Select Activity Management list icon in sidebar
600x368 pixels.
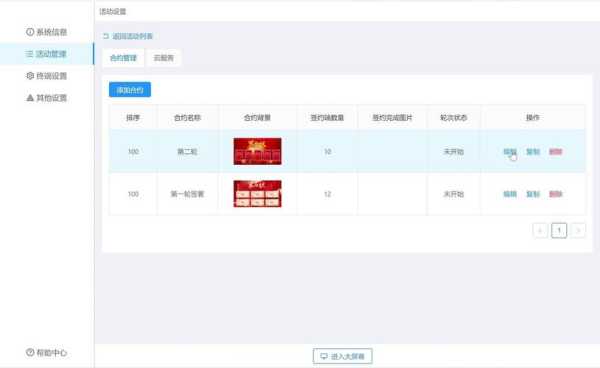click(29, 54)
